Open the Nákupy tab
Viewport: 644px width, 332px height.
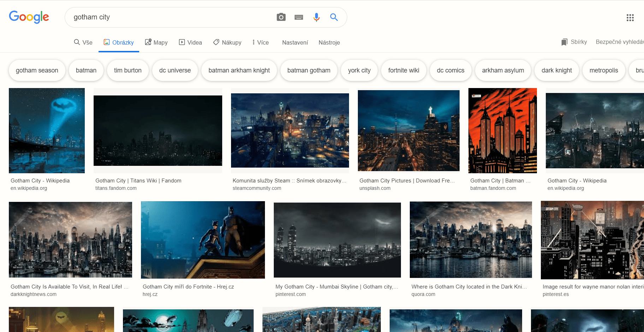point(227,42)
